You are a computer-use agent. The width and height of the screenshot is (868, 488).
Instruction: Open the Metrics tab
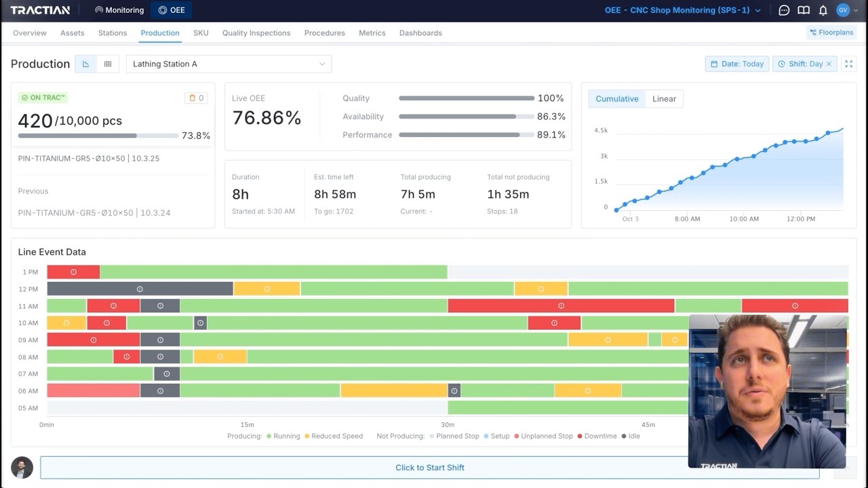(x=372, y=33)
